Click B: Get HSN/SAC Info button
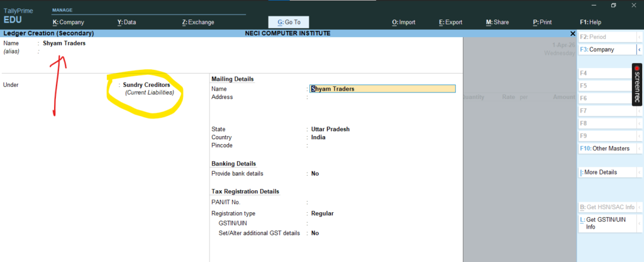Image resolution: width=644 pixels, height=262 pixels. (x=607, y=207)
